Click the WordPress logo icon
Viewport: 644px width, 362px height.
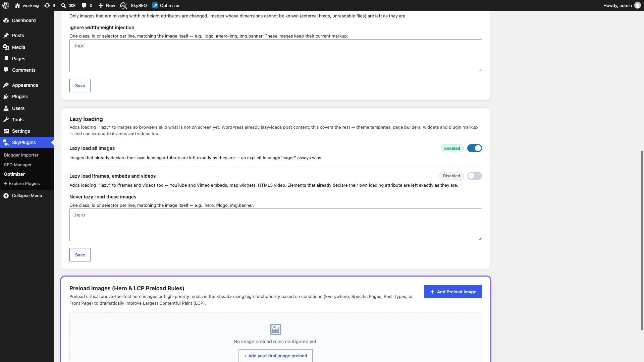point(6,5)
